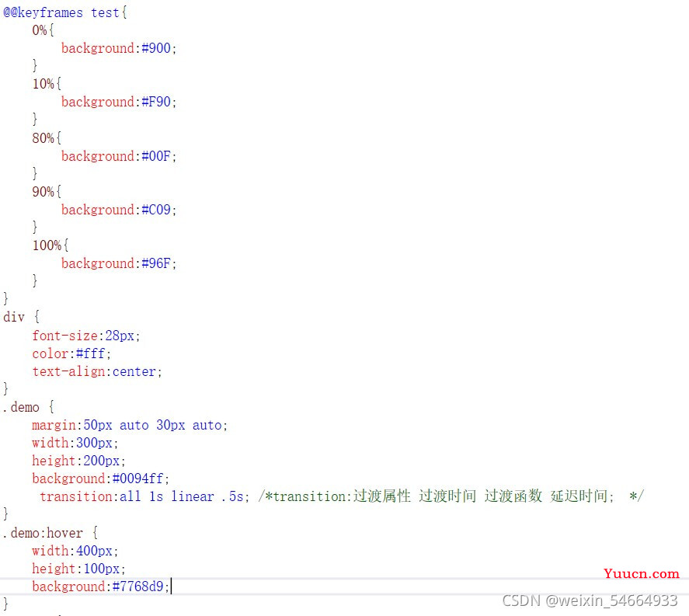Click 'background:#00F;' declaration
Viewport: 689px width, 616px height.
pyautogui.click(x=119, y=156)
